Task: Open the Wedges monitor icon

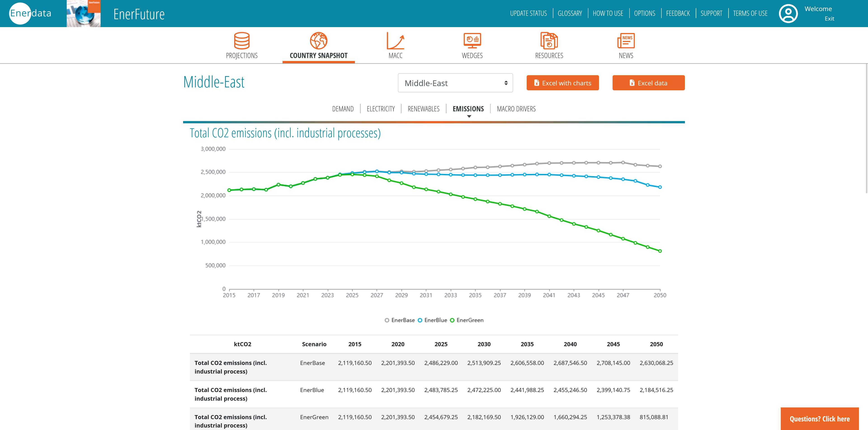Action: coord(472,41)
